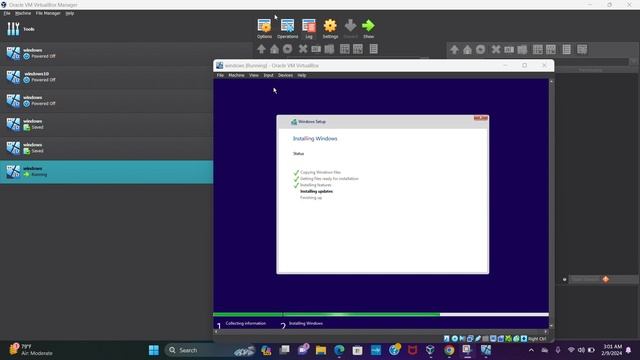Viewport: 640px width, 360px height.
Task: Go to home folder in right file pane
Action: pos(467,50)
